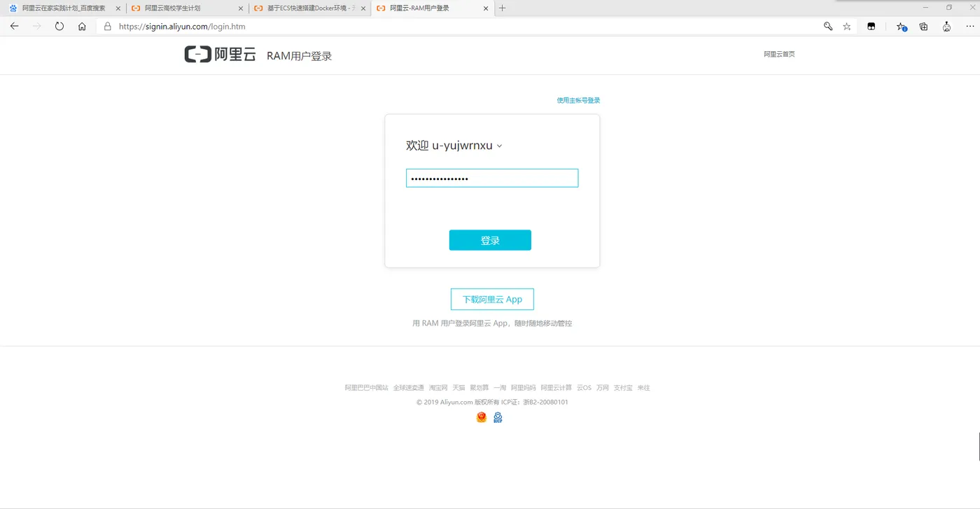Select the 阿里云-RAM用户登录 tab
Viewport: 980px width, 509px height.
click(x=433, y=8)
